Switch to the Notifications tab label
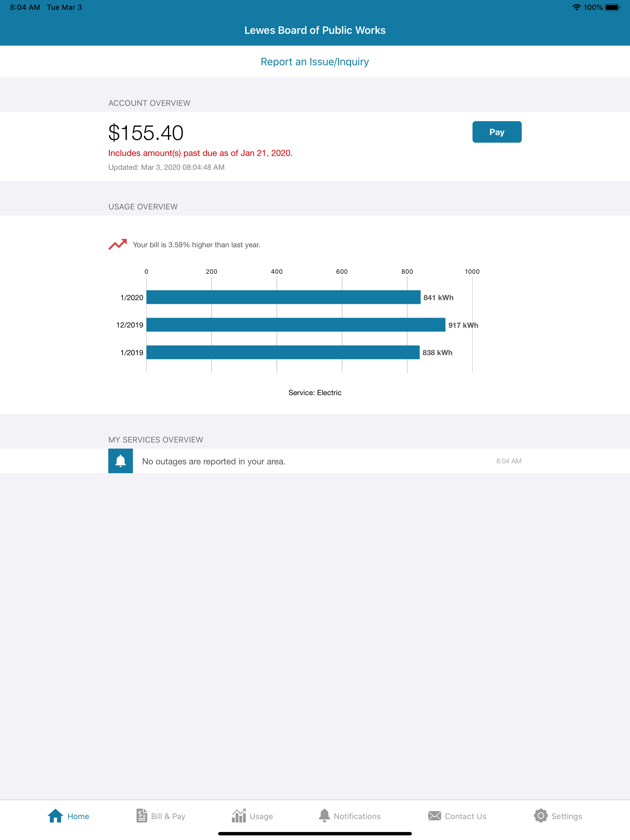The height and width of the screenshot is (840, 630). (x=357, y=816)
